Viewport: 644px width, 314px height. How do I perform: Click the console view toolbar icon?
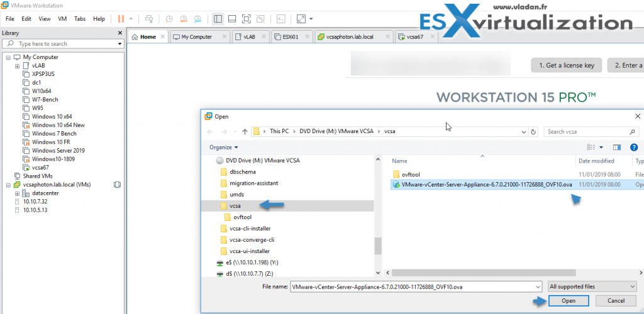282,19
